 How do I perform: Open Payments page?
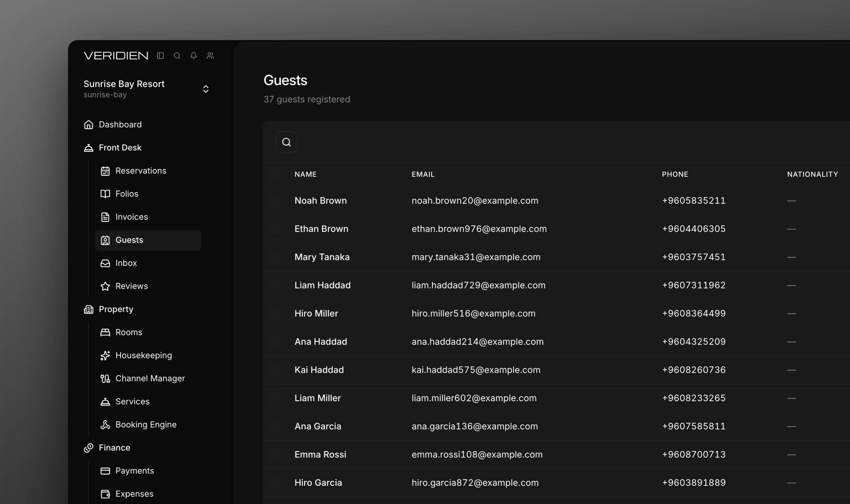point(135,471)
